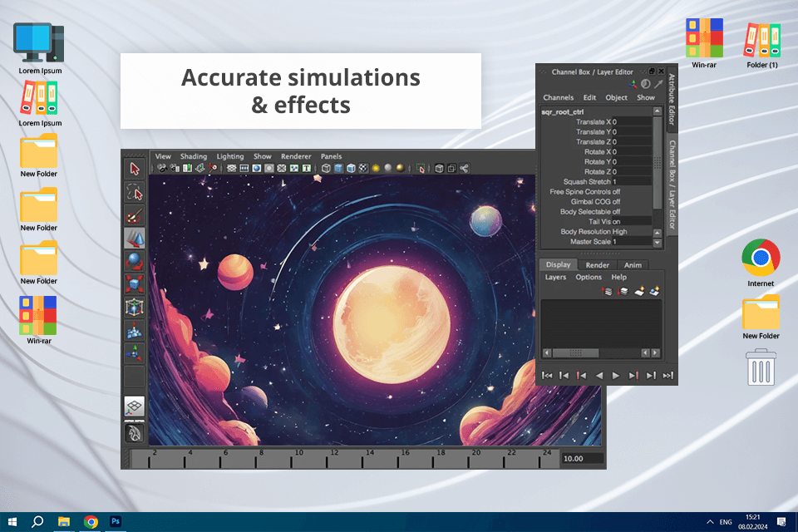Click the current frame 10.00 field
798x532 pixels.
point(583,459)
